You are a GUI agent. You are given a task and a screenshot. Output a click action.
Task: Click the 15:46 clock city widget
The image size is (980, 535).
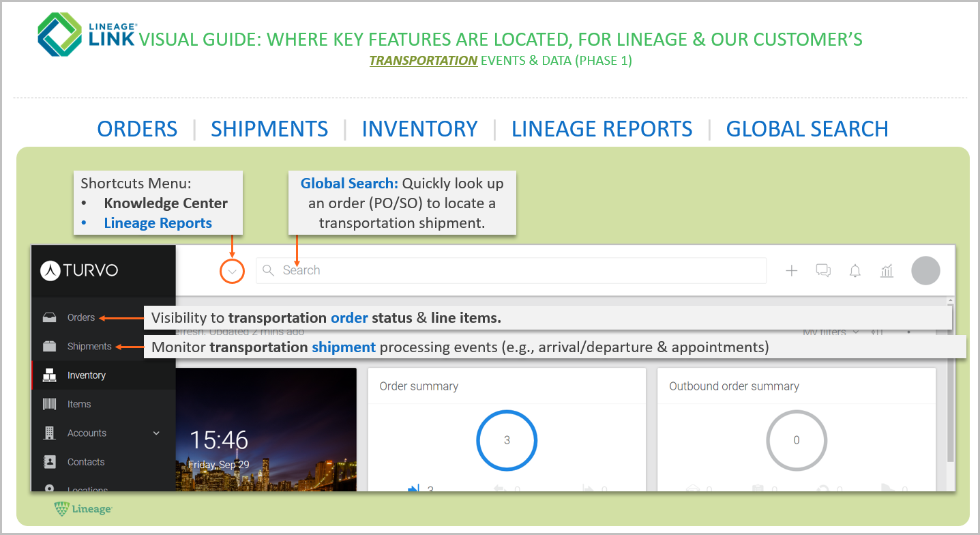pyautogui.click(x=266, y=429)
